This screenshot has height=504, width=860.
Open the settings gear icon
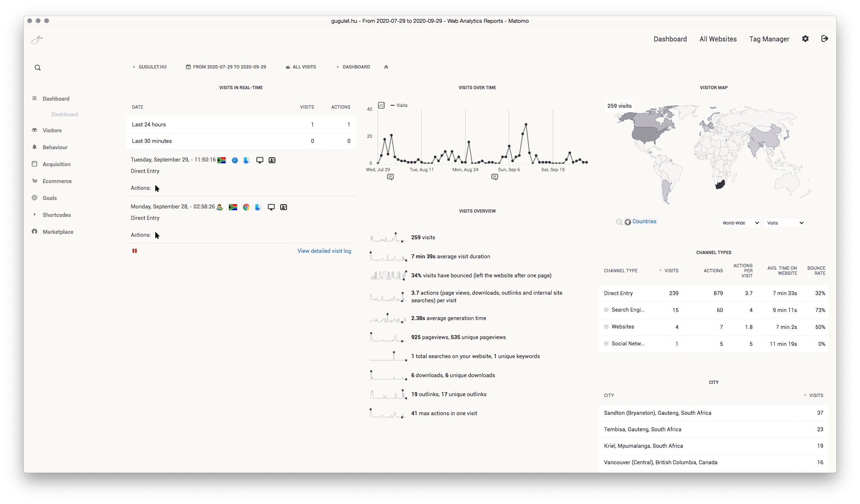tap(805, 39)
